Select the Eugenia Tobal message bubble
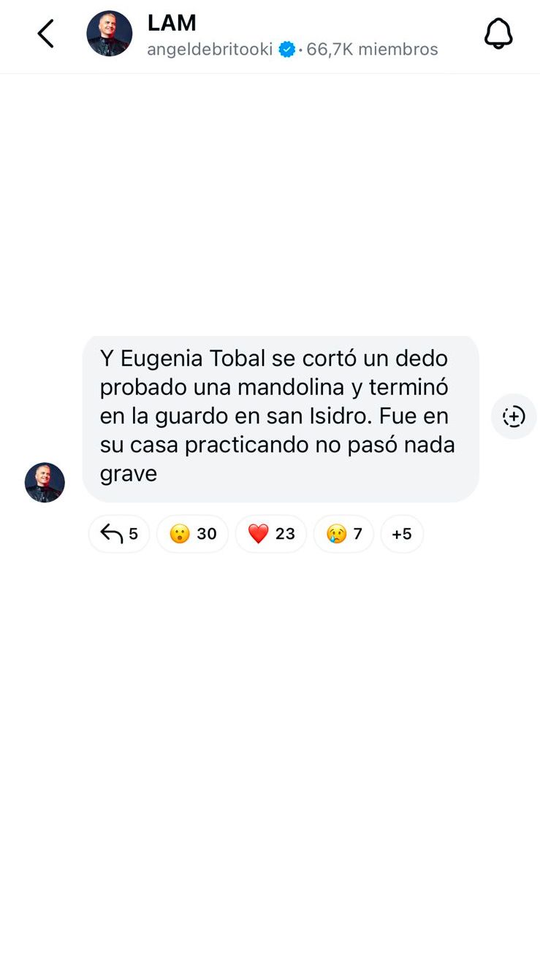The width and height of the screenshot is (540, 980). [x=281, y=418]
